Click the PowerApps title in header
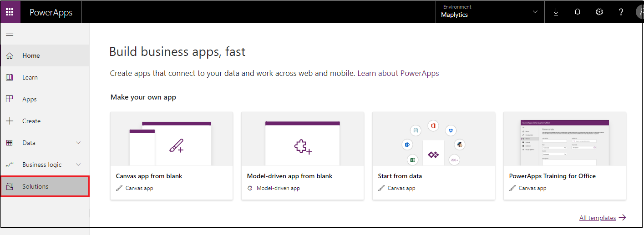 pos(51,12)
